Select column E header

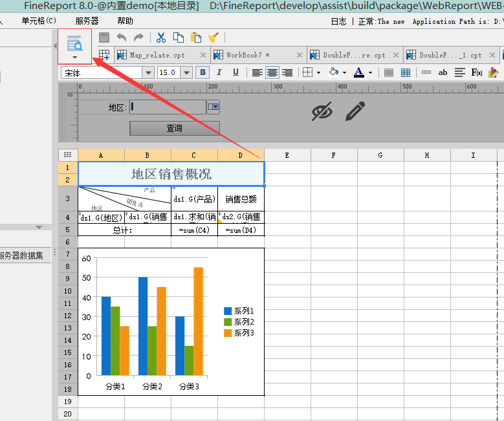pos(287,155)
